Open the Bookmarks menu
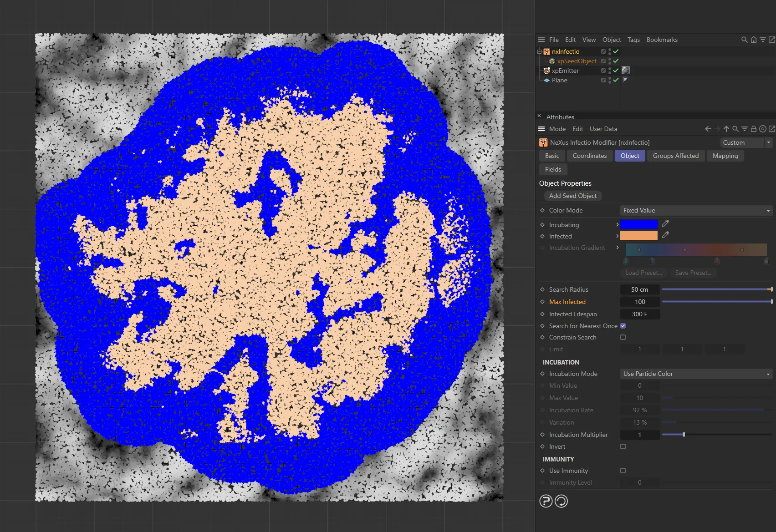The height and width of the screenshot is (532, 776). [662, 40]
